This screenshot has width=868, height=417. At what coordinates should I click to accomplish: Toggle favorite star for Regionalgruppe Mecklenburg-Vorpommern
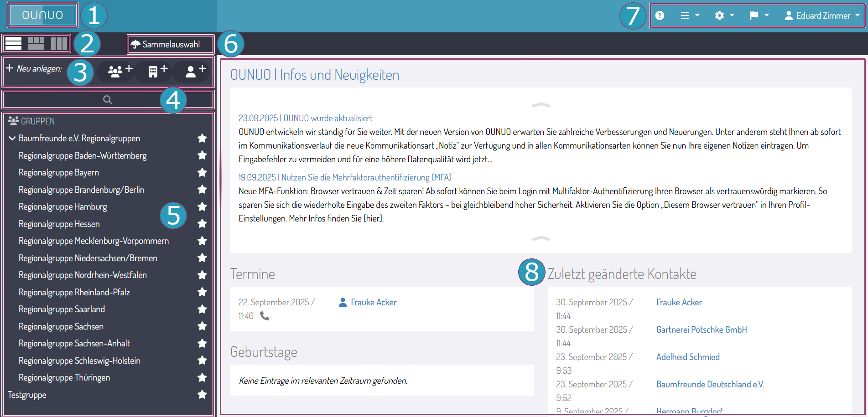[x=202, y=241]
